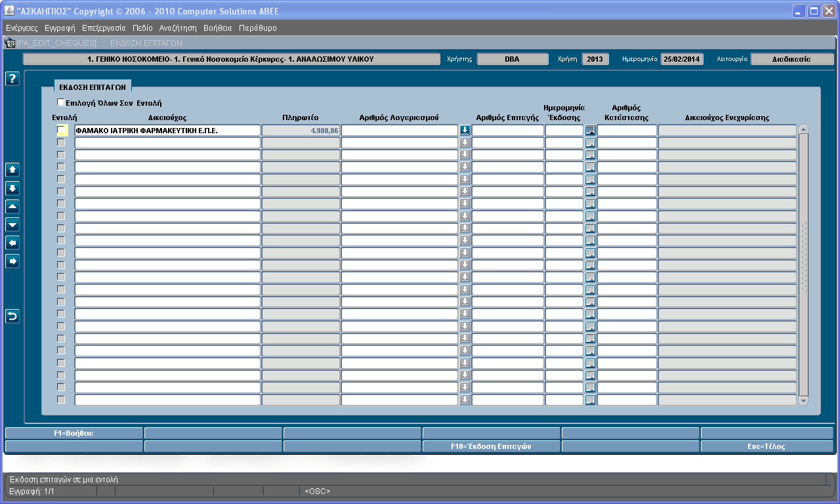Click status message 'Έκδοση επιταγών σε μια εντολή'
Screen dimensions: 840x504
pyautogui.click(x=63, y=480)
